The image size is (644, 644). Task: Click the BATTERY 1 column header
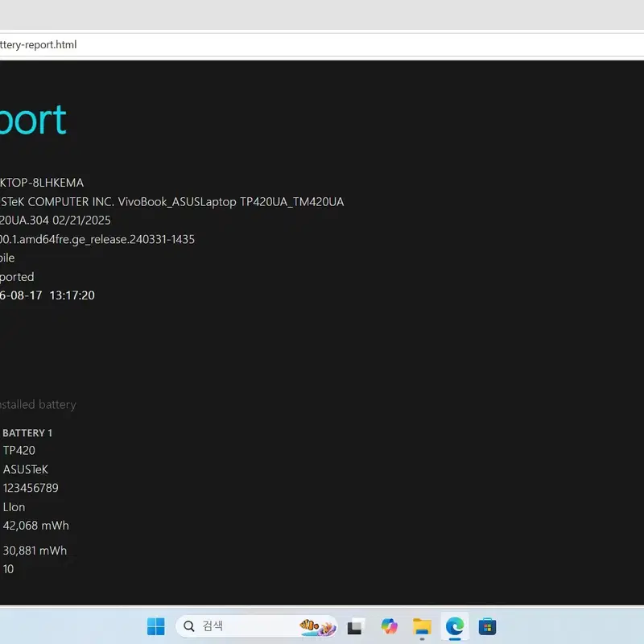[27, 433]
